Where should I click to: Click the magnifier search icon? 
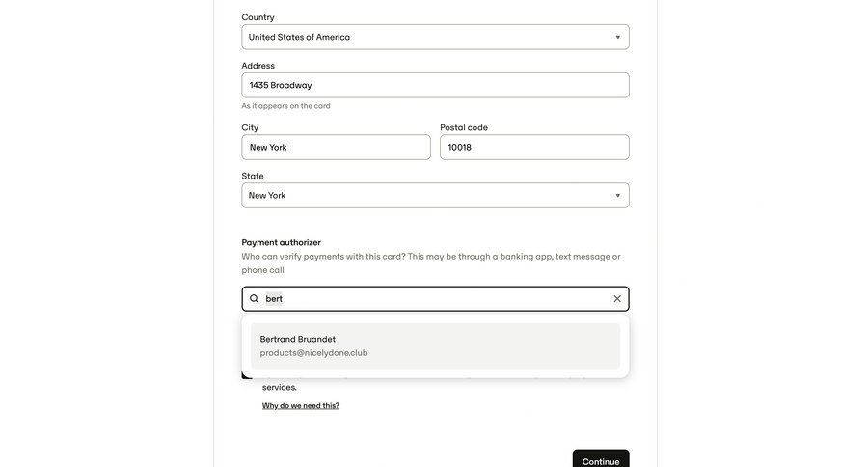[x=255, y=299]
